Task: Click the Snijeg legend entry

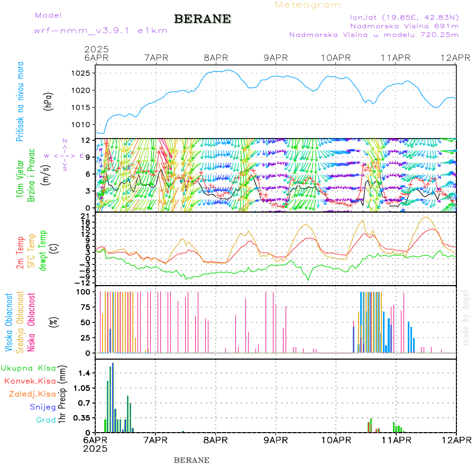Action: coord(43,407)
